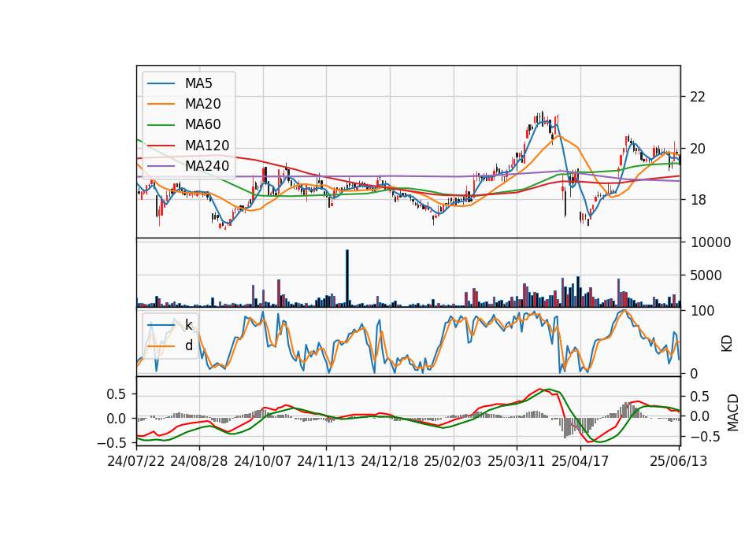Click the volume axis value 5000
The height and width of the screenshot is (543, 756).
[x=706, y=275]
